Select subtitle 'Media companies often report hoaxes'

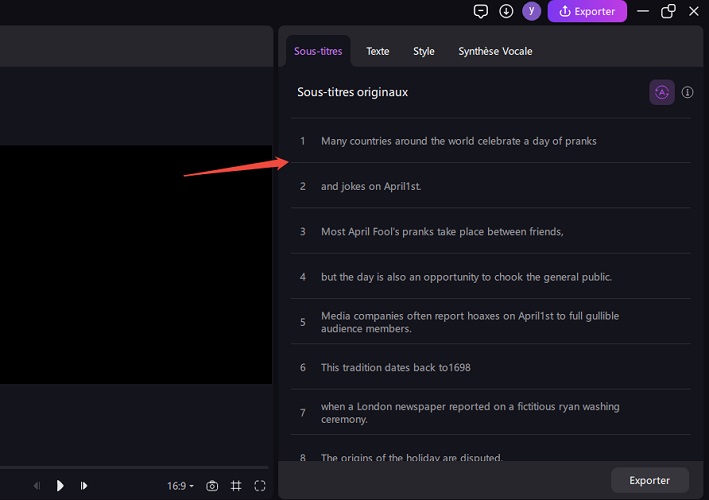pos(491,321)
